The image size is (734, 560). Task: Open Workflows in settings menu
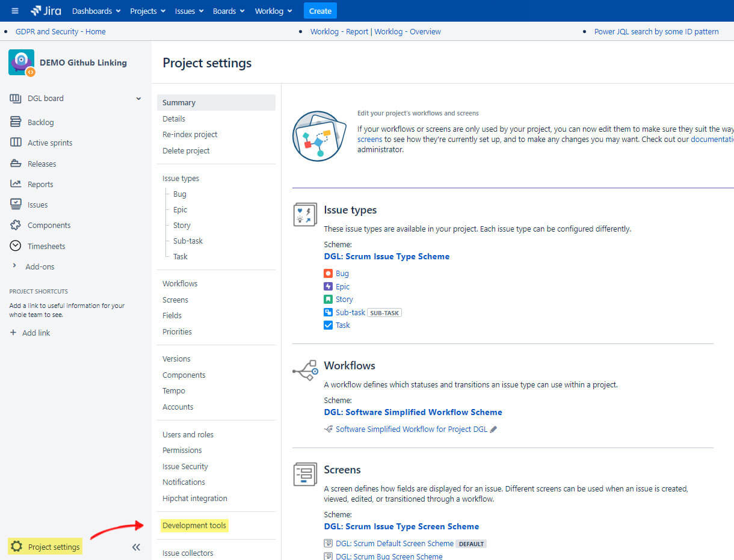coord(180,283)
